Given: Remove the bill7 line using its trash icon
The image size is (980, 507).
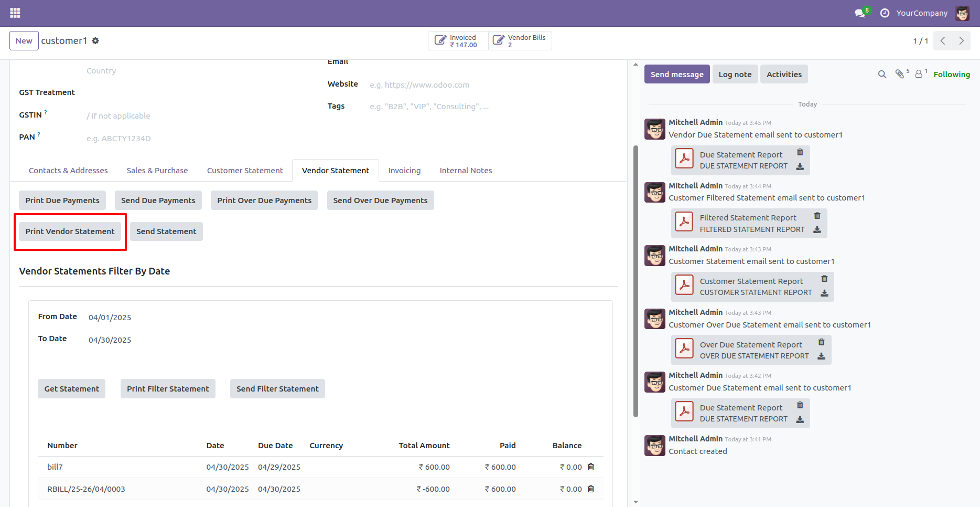Looking at the screenshot, I should click(x=591, y=467).
